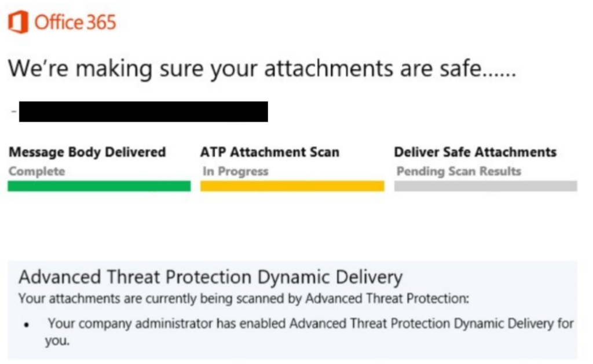This screenshot has height=364, width=593.
Task: Click the green Message Body Delivered progress bar
Action: point(99,186)
